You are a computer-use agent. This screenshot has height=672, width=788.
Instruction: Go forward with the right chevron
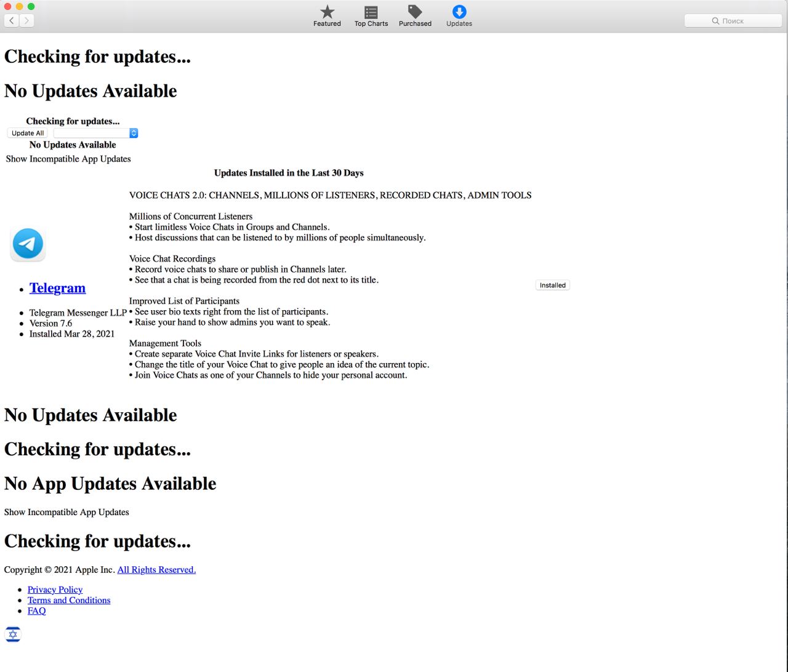pyautogui.click(x=26, y=20)
